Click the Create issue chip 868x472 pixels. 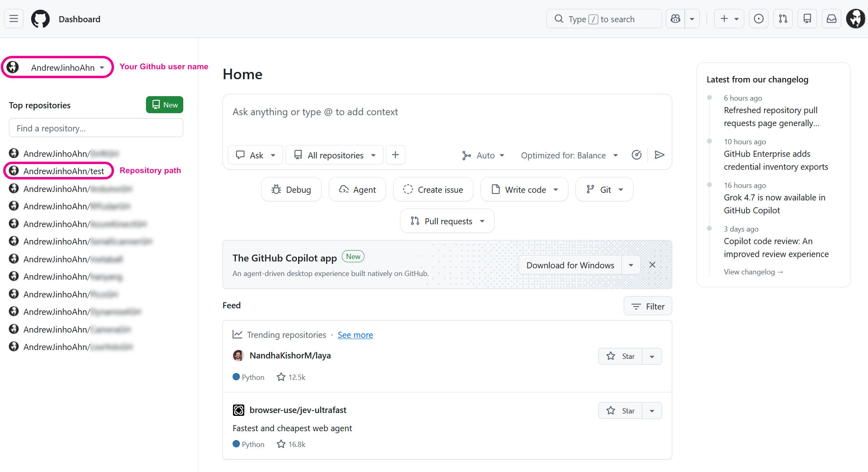433,190
